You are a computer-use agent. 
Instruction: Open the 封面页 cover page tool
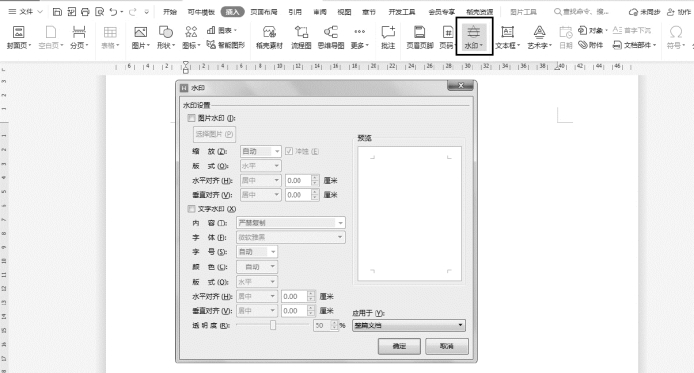tap(19, 37)
